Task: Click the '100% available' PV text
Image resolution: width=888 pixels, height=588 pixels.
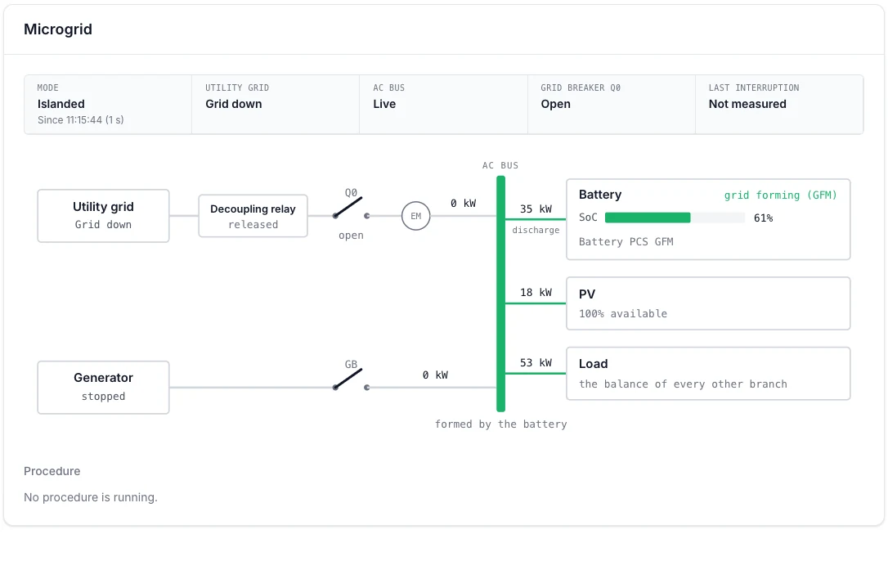Action: pos(623,314)
